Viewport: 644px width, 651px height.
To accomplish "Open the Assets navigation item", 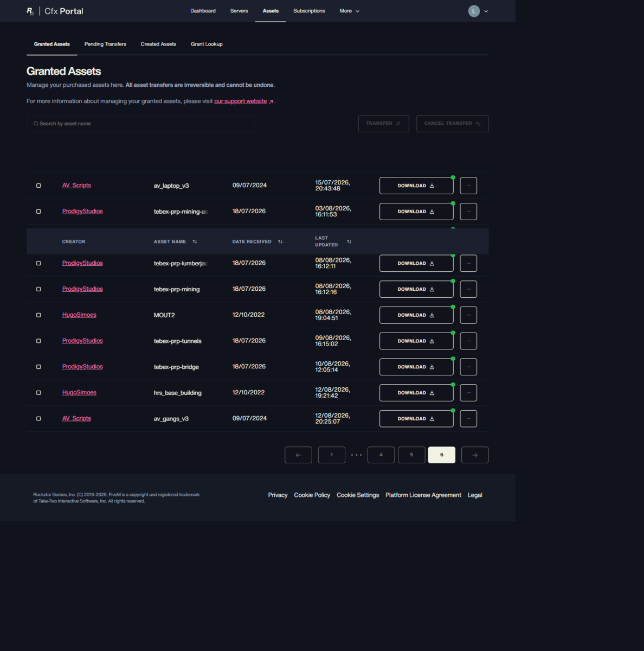I will pos(271,11).
